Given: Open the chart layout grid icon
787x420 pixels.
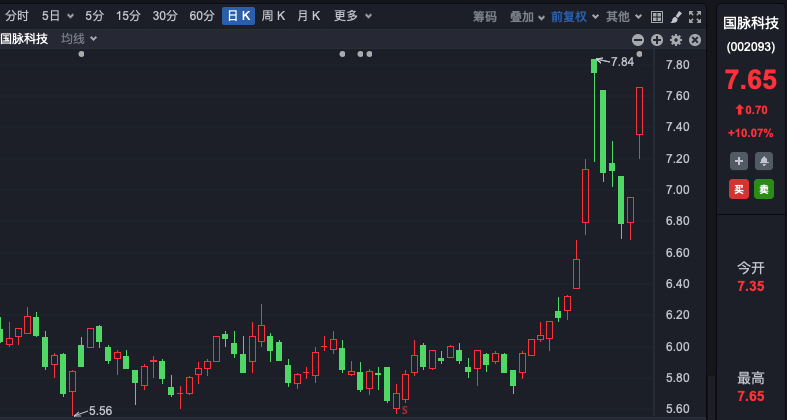Looking at the screenshot, I should [x=657, y=17].
